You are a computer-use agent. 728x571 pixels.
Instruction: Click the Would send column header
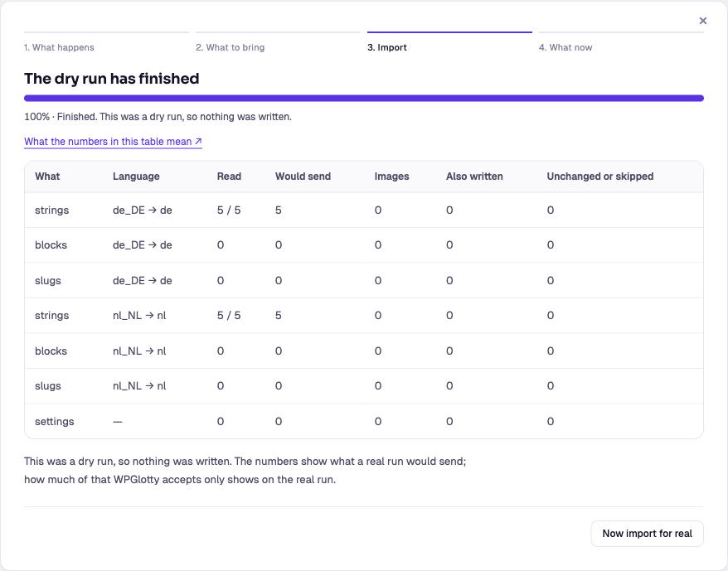[x=303, y=177]
